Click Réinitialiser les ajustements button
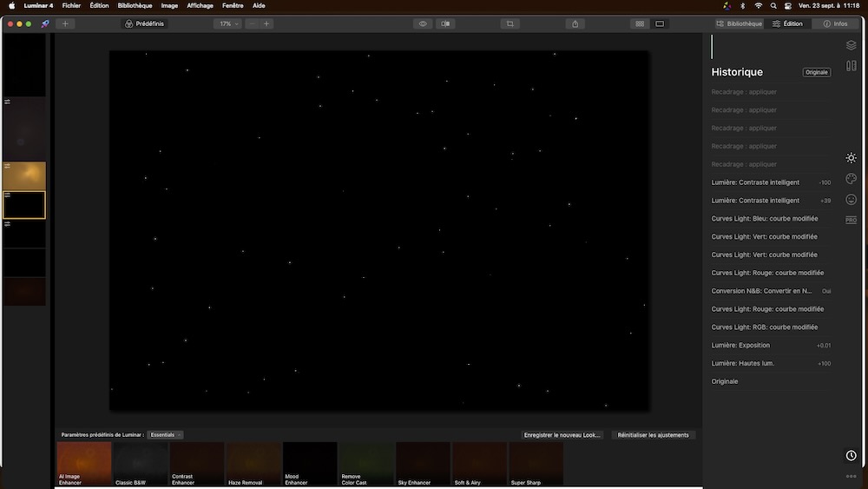Image resolution: width=868 pixels, height=489 pixels. click(654, 435)
